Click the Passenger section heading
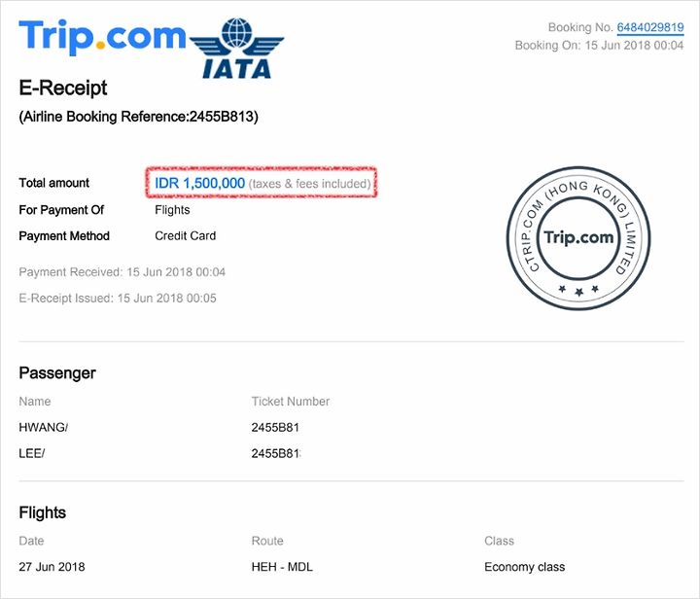 [57, 372]
